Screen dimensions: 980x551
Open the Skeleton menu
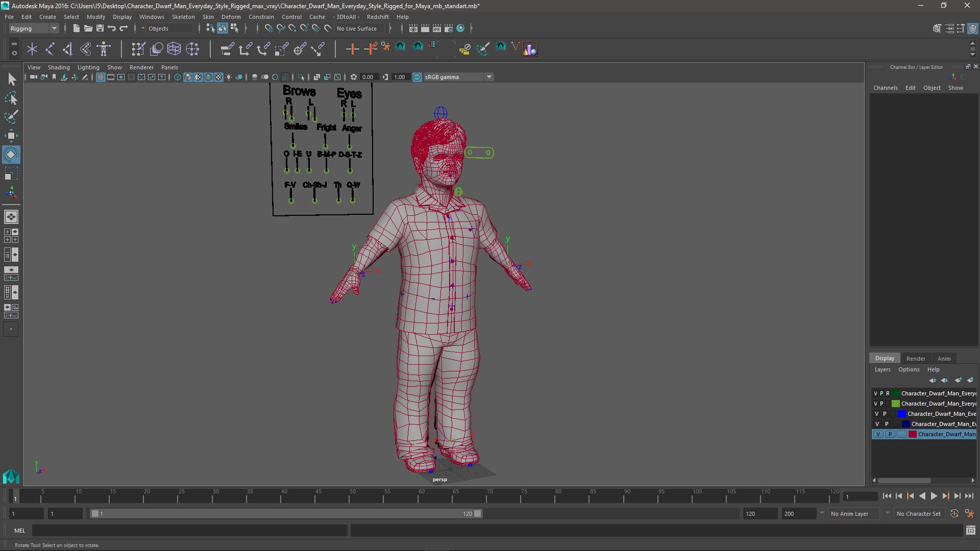pyautogui.click(x=183, y=17)
